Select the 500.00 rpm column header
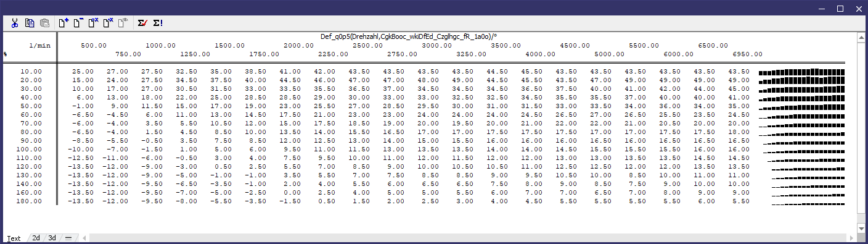Screen dimensions: 868x244 [x=94, y=46]
